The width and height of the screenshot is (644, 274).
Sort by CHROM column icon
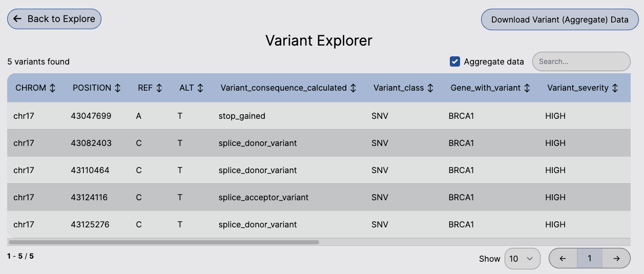click(x=52, y=88)
